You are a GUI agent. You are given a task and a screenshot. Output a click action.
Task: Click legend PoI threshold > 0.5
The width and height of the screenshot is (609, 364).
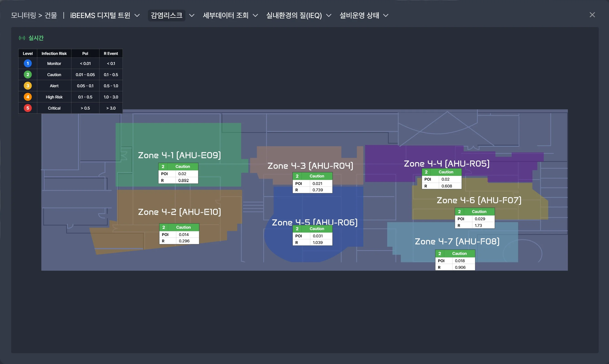[85, 108]
